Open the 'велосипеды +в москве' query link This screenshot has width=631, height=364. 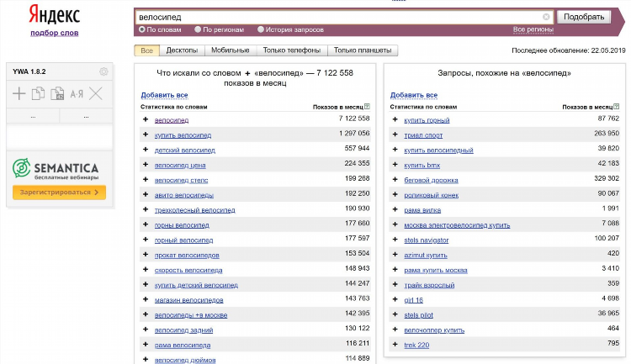(191, 315)
